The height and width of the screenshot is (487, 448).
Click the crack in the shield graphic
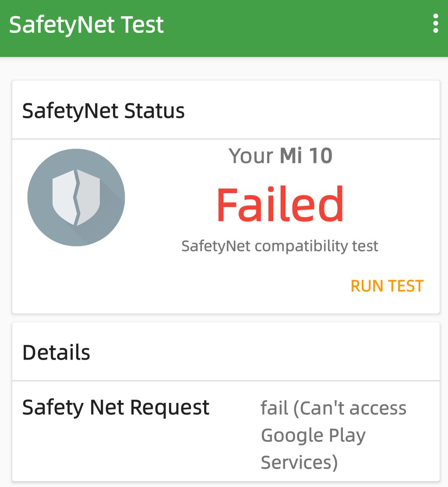point(78,197)
